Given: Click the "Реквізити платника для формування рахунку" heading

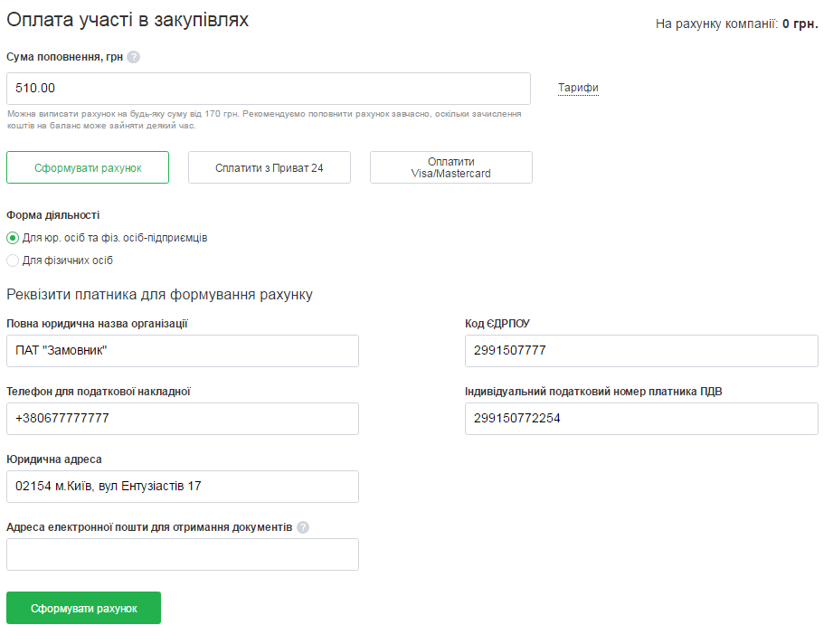Looking at the screenshot, I should 159,295.
